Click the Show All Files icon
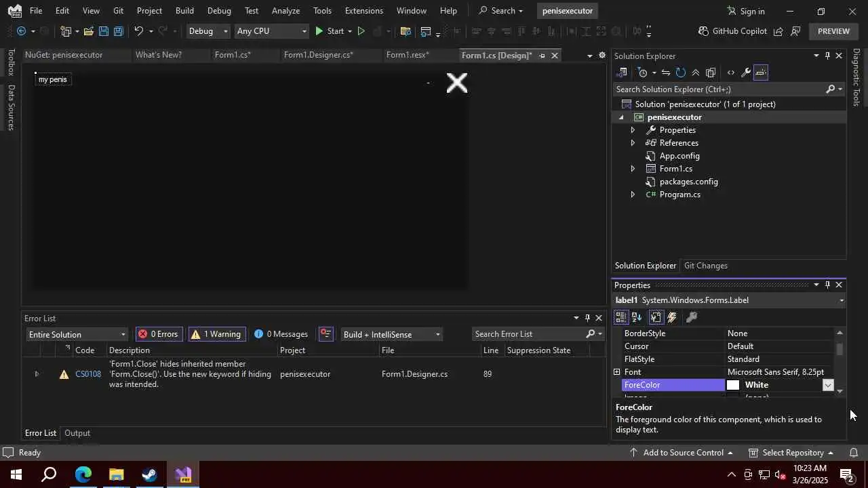This screenshot has height=488, width=868. [711, 73]
